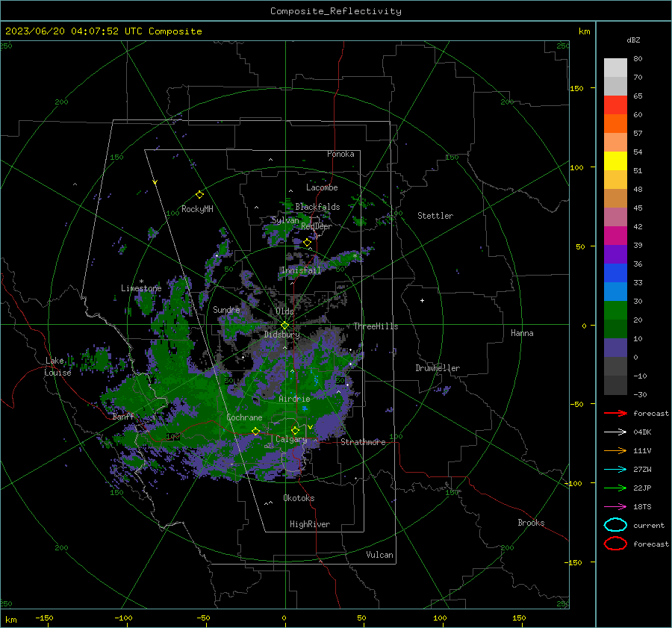The image size is (672, 628).
Task: Click the Calgary city label
Action: point(291,439)
